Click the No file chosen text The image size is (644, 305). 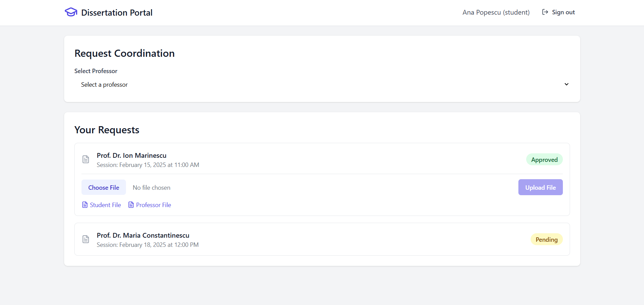pos(151,188)
